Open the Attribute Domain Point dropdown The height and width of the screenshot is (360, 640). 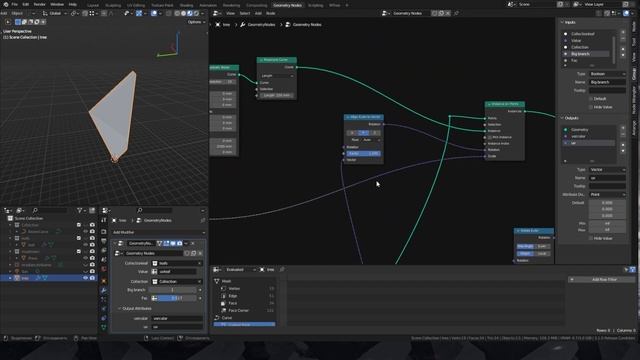click(x=607, y=194)
